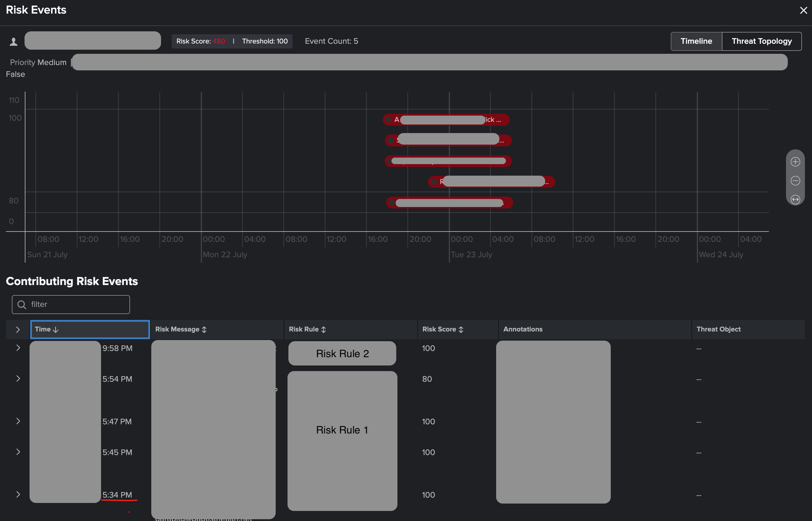Click the 5:45 PM time cell
Viewport: 812px width, 521px height.
pyautogui.click(x=117, y=452)
